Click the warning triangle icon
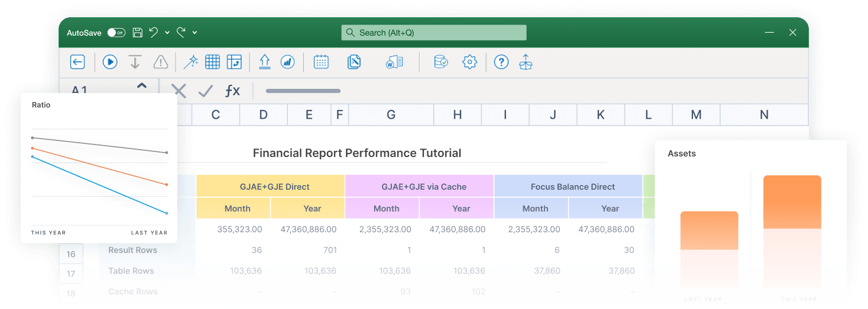Screen dimensions: 868x309 click(x=161, y=62)
